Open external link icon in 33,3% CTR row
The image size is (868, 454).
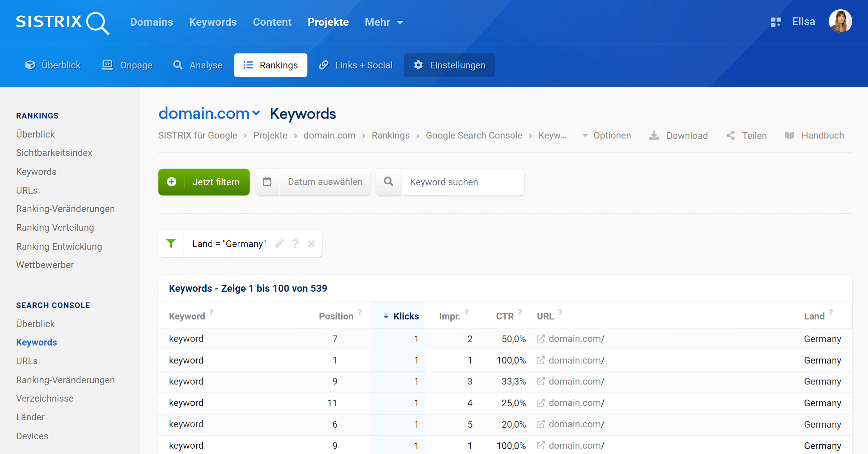[x=540, y=381]
